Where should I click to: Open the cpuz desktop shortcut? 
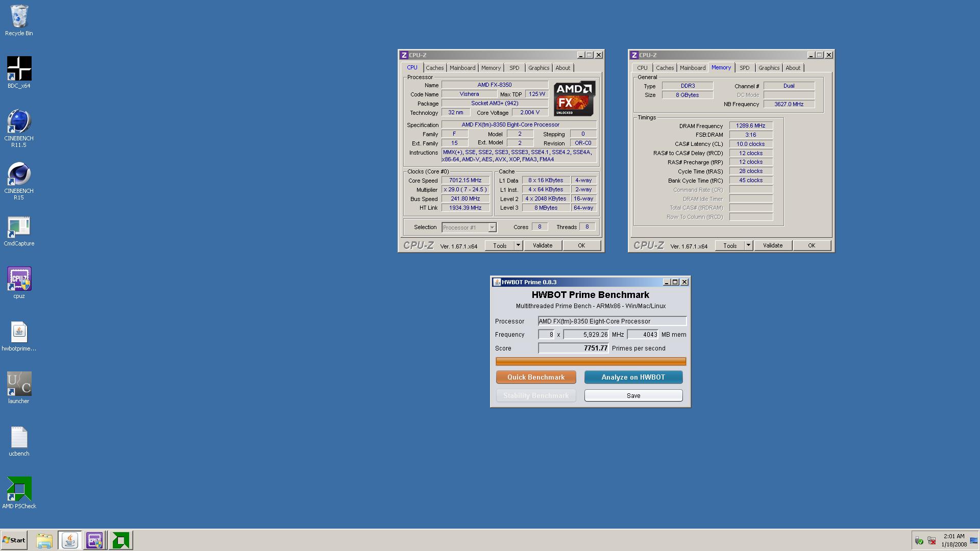click(19, 283)
